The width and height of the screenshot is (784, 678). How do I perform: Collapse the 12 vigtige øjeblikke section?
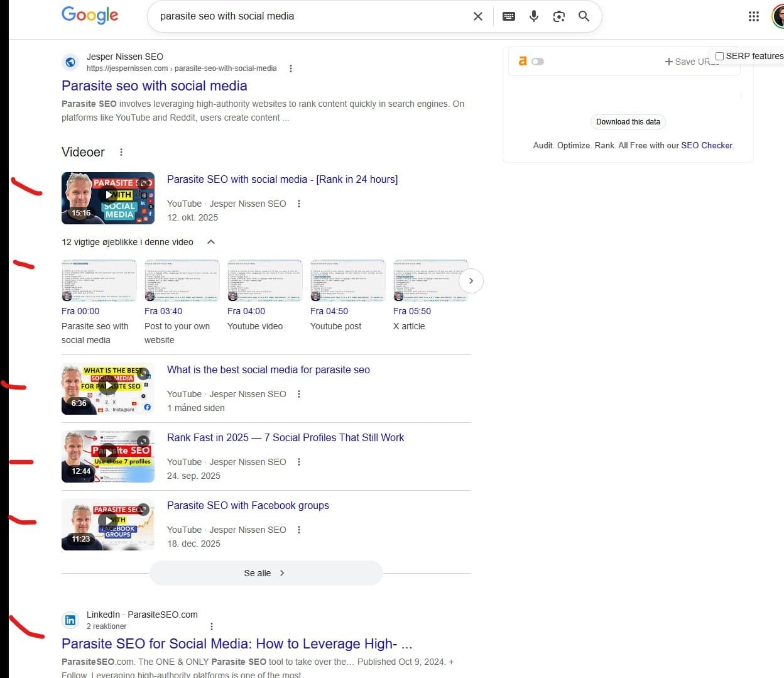211,242
